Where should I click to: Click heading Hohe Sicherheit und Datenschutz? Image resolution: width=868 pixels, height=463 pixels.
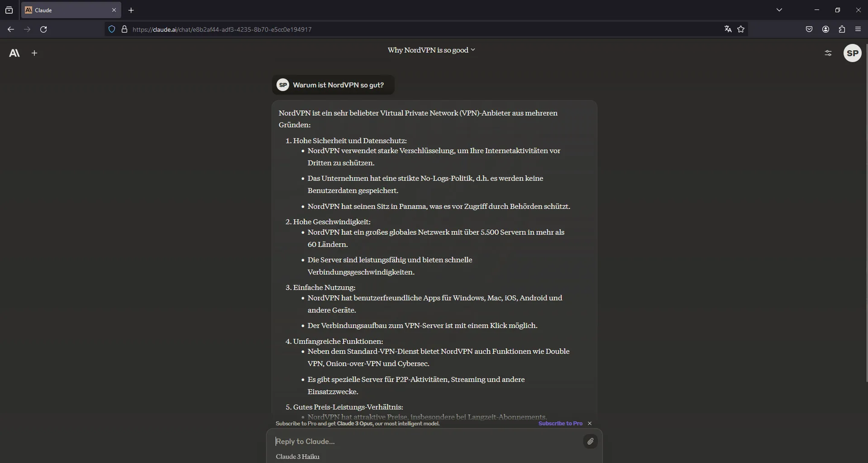[x=350, y=141]
